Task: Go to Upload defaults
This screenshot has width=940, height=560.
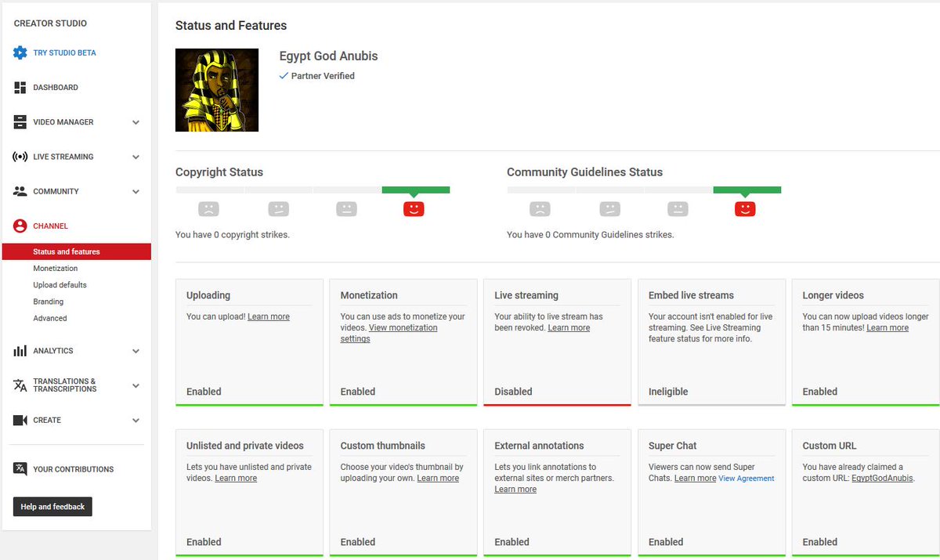Action: pos(60,285)
